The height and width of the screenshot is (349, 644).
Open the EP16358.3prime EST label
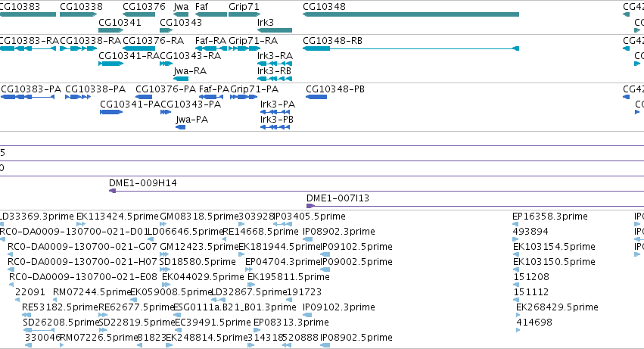(550, 217)
